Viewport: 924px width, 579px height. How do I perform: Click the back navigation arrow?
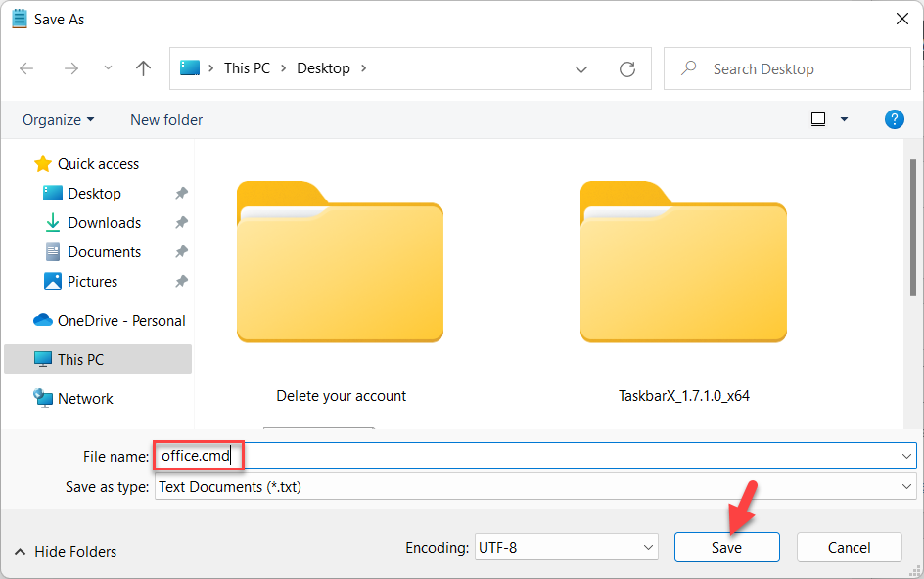(x=26, y=67)
